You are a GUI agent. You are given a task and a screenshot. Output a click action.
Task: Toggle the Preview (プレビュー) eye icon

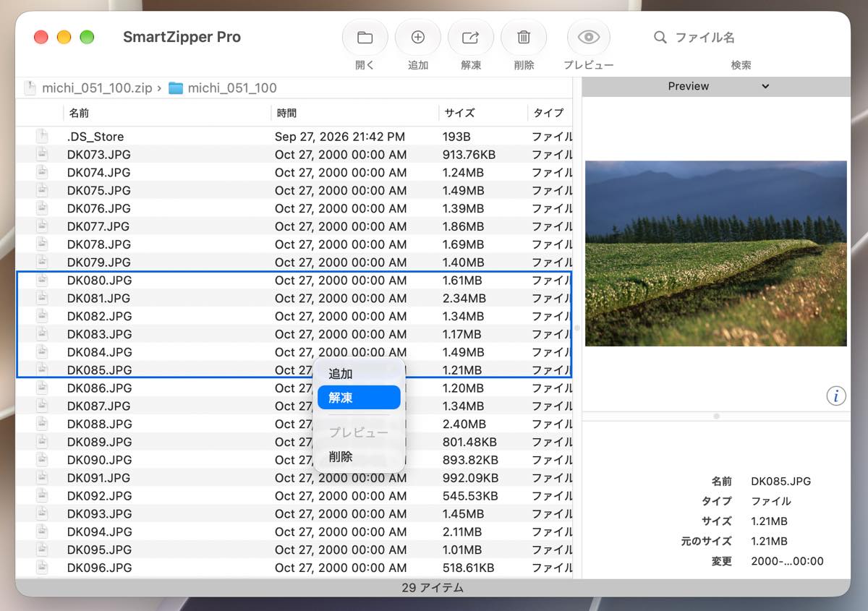[x=589, y=38]
